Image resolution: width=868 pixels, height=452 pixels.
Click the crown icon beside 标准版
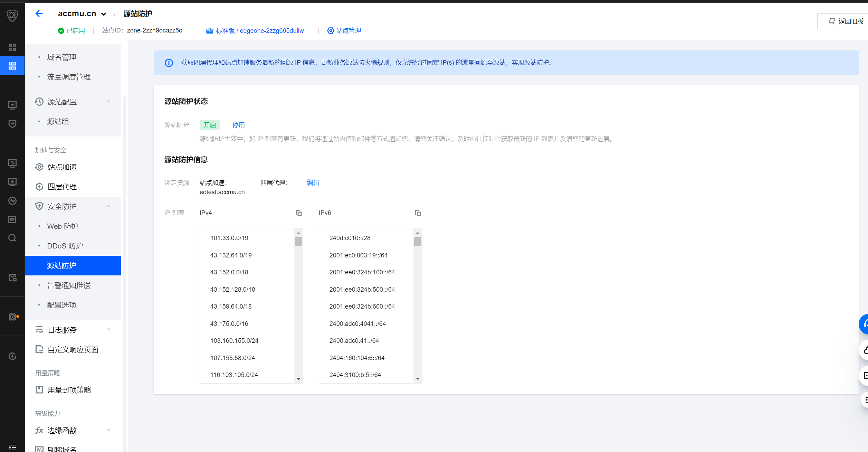(x=209, y=31)
